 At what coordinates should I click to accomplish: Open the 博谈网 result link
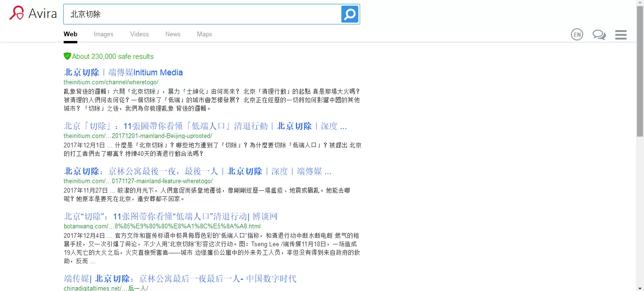click(x=170, y=217)
